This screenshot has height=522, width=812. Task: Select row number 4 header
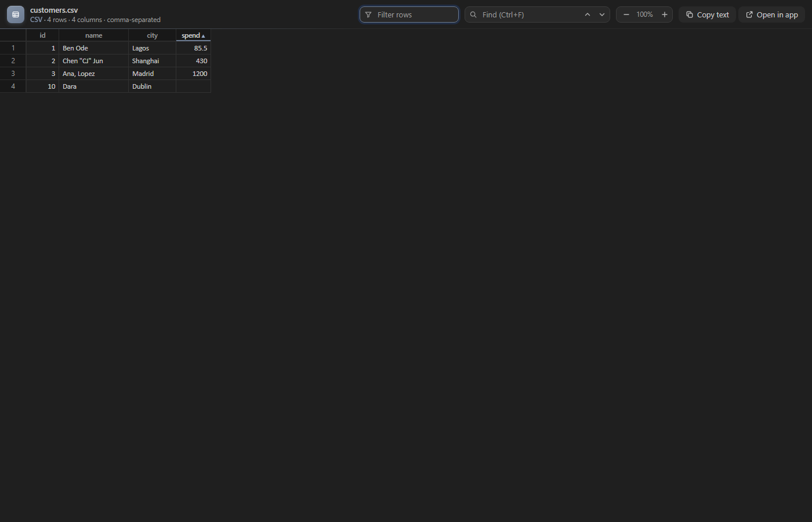[13, 86]
